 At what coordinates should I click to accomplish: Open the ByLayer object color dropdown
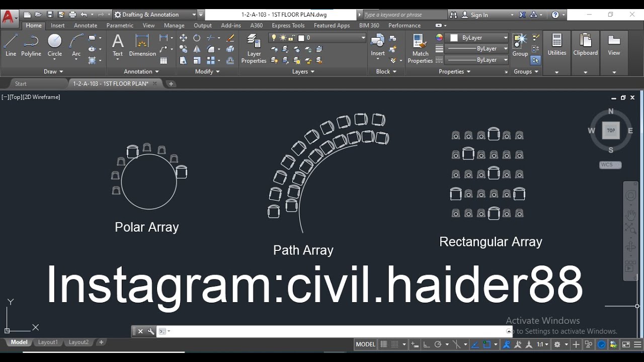(478, 38)
